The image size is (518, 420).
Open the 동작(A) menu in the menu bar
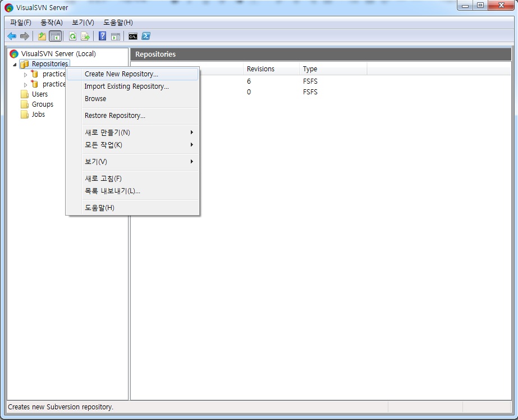[51, 22]
